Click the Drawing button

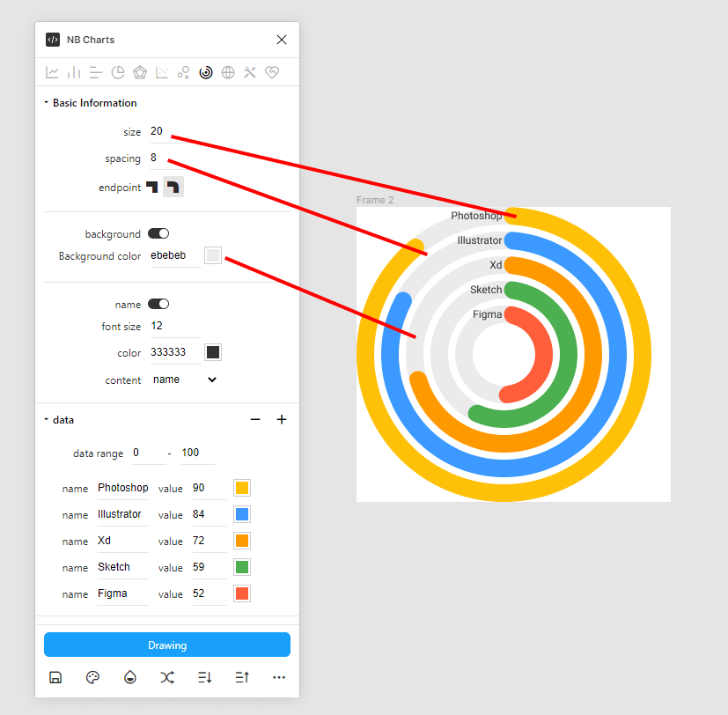tap(167, 645)
